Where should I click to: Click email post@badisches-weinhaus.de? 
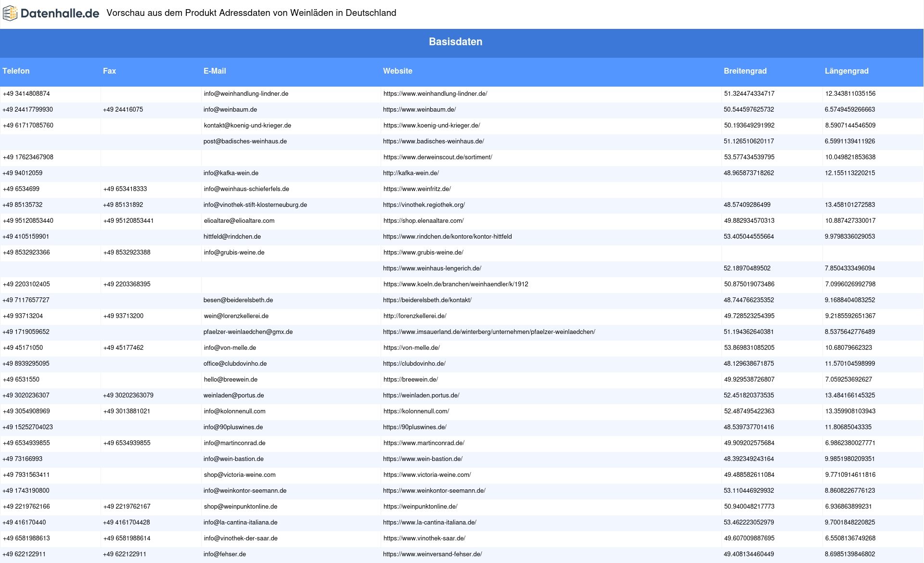coord(245,141)
